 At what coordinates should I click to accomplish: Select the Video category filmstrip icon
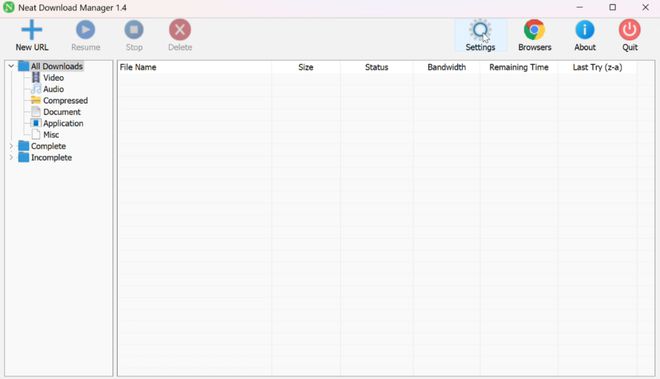coord(36,77)
